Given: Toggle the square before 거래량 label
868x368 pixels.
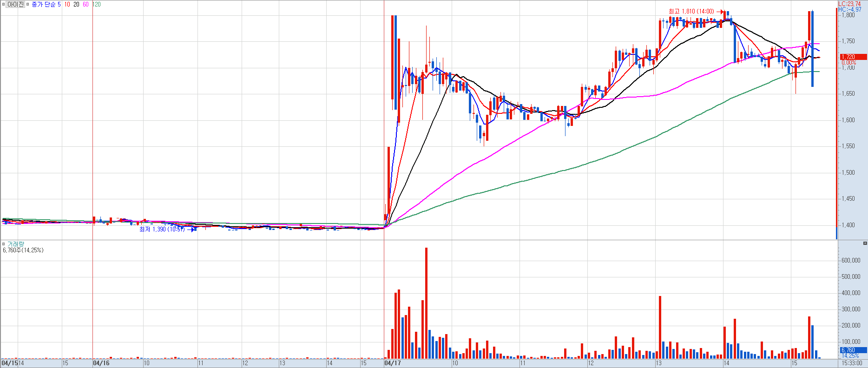Looking at the screenshot, I should (4, 244).
